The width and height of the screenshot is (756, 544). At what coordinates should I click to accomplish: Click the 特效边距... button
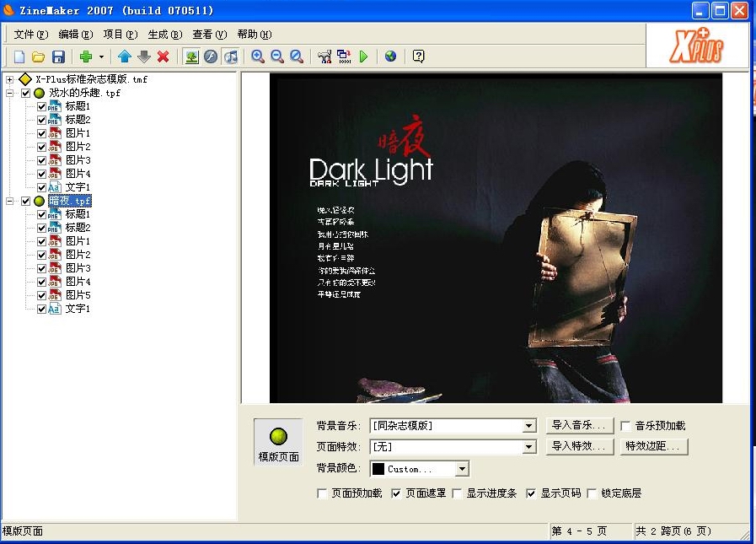[x=654, y=446]
